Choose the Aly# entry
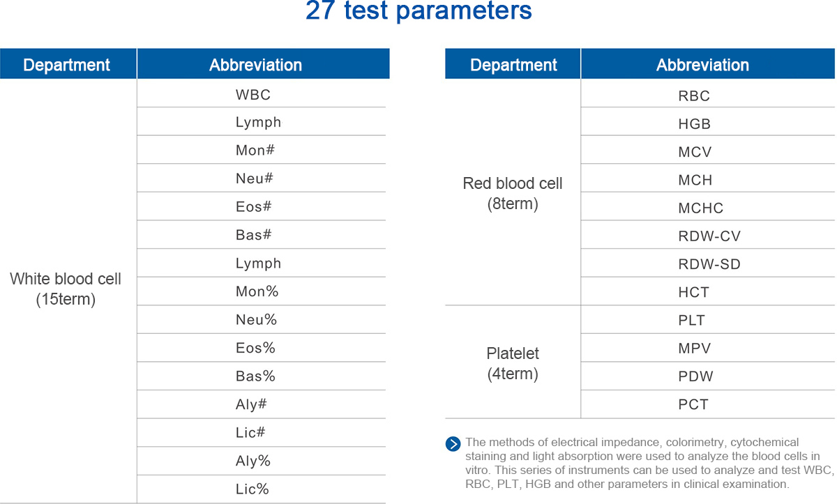The image size is (837, 504). 263,404
